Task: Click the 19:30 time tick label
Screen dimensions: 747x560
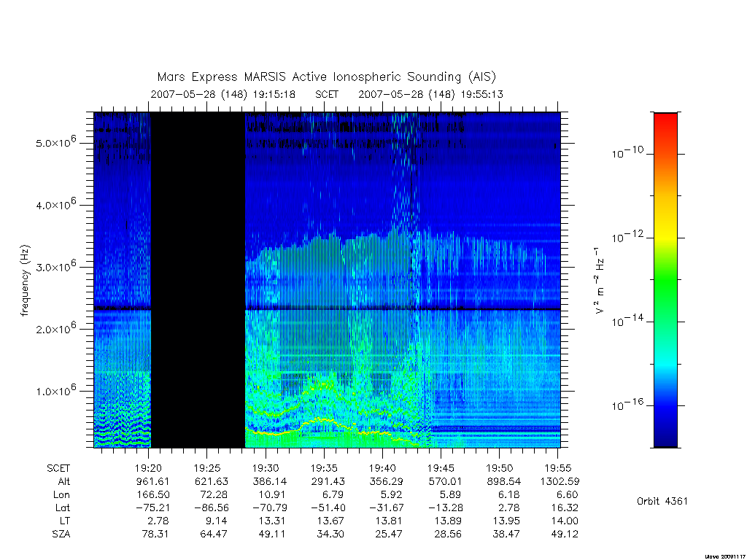Action: (266, 468)
